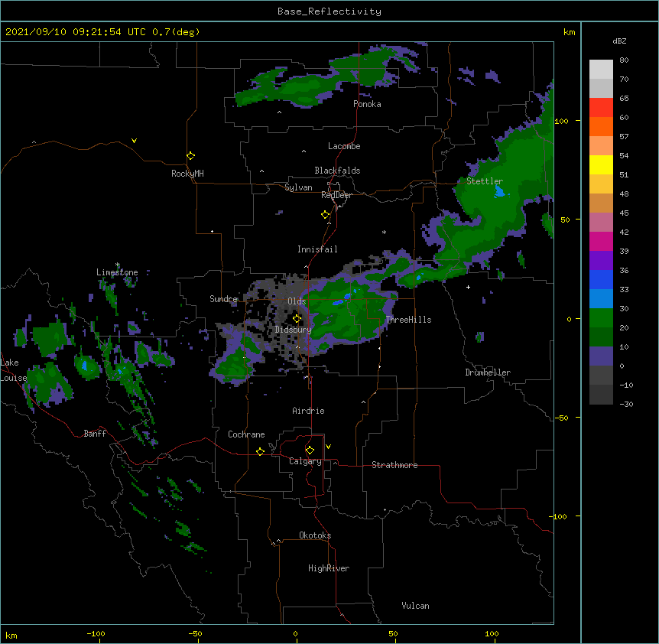This screenshot has height=644, width=659.
Task: Click the Blackfalds city label
Action: coord(337,171)
